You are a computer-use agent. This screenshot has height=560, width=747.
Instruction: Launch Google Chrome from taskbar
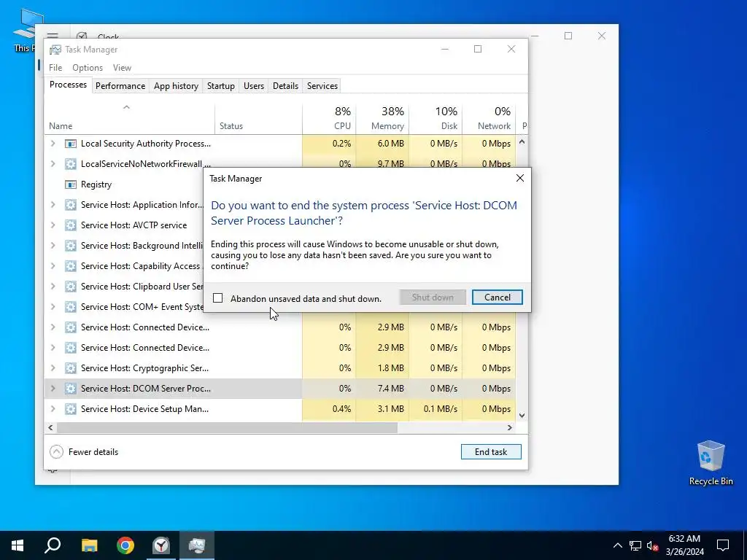tap(125, 545)
